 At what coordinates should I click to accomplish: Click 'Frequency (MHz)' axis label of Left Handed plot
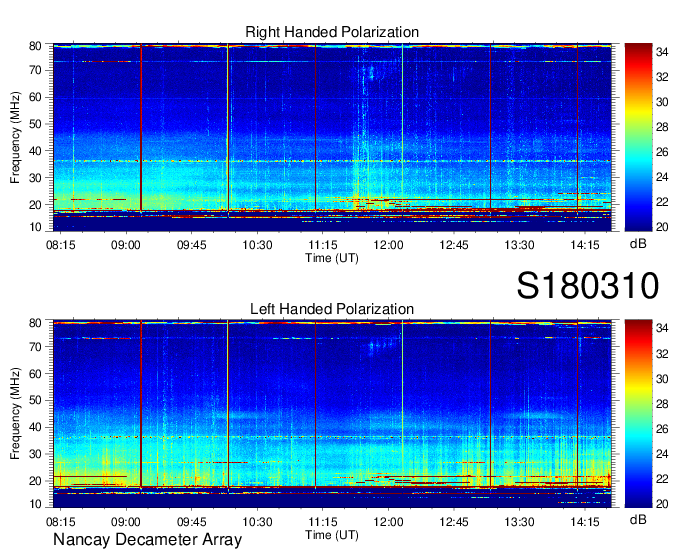pos(15,414)
